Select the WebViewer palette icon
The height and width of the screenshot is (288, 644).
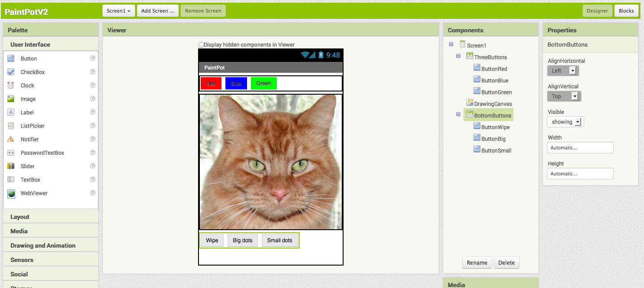pyautogui.click(x=11, y=193)
